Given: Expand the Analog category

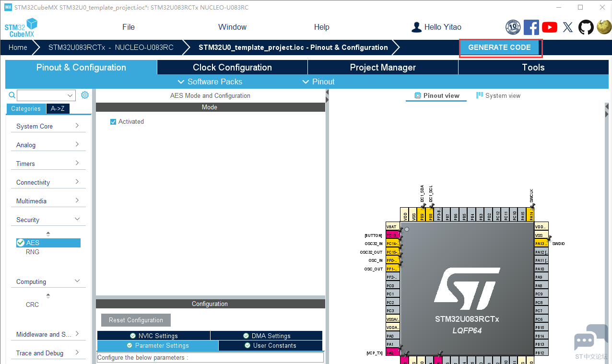Looking at the screenshot, I should [x=48, y=145].
